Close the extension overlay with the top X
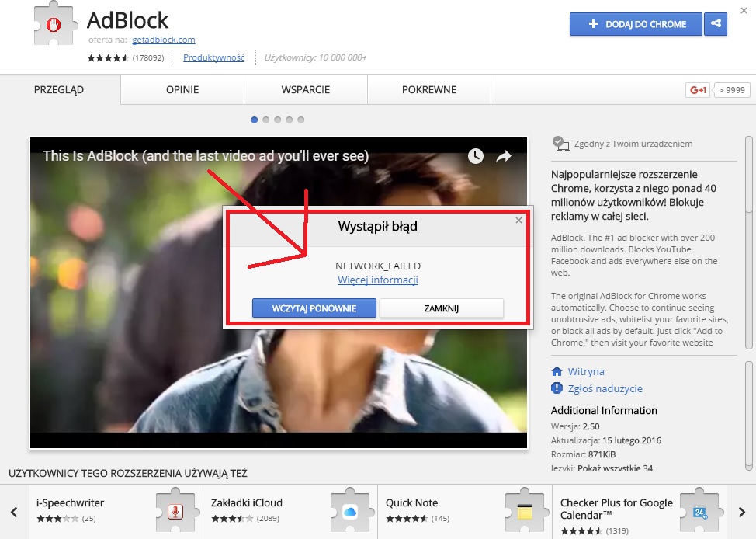756x539 pixels. click(744, 10)
